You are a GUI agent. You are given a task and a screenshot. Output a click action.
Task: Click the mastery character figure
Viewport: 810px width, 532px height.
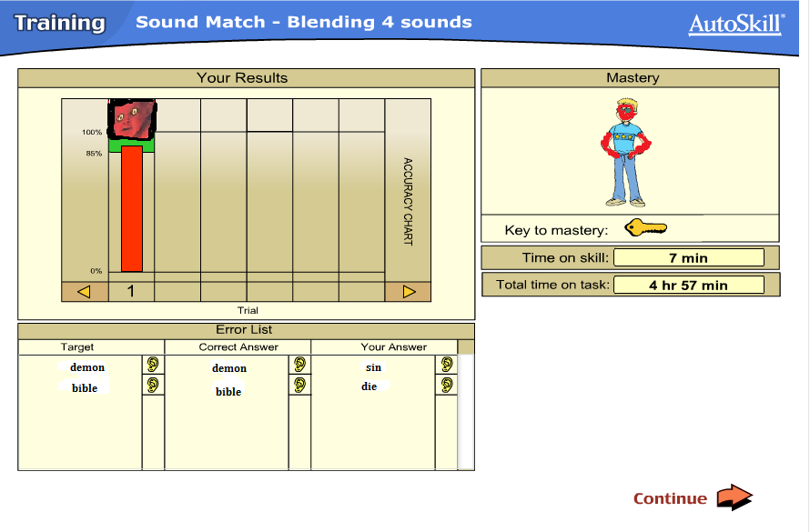(626, 152)
